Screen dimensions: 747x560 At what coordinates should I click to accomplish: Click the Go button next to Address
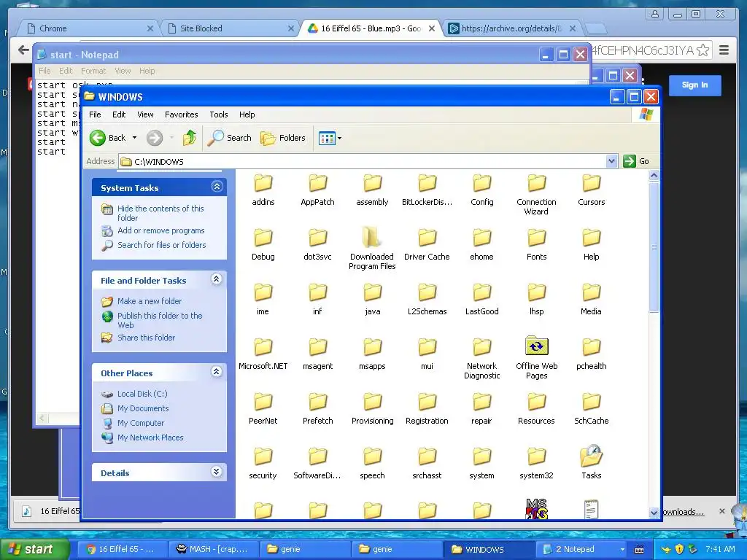click(636, 161)
